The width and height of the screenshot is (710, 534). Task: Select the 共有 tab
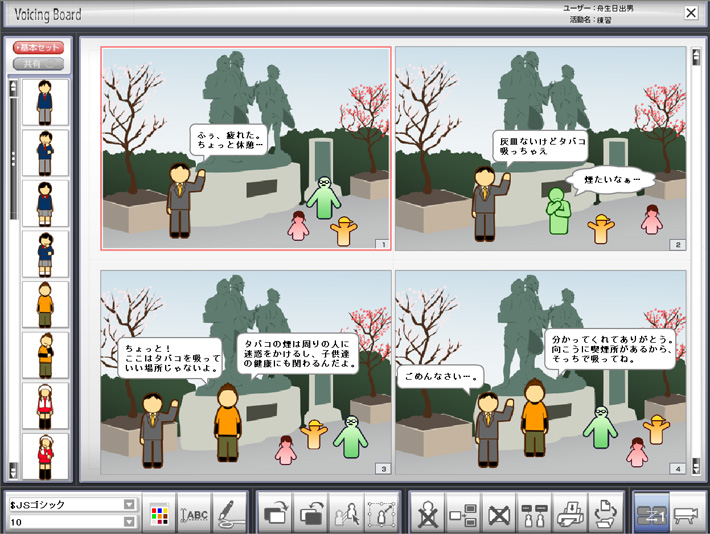tap(38, 63)
